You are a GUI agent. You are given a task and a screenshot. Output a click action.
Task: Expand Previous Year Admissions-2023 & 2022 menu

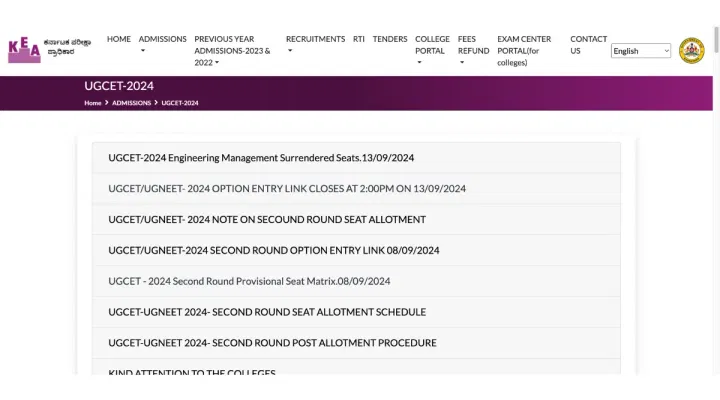click(232, 51)
